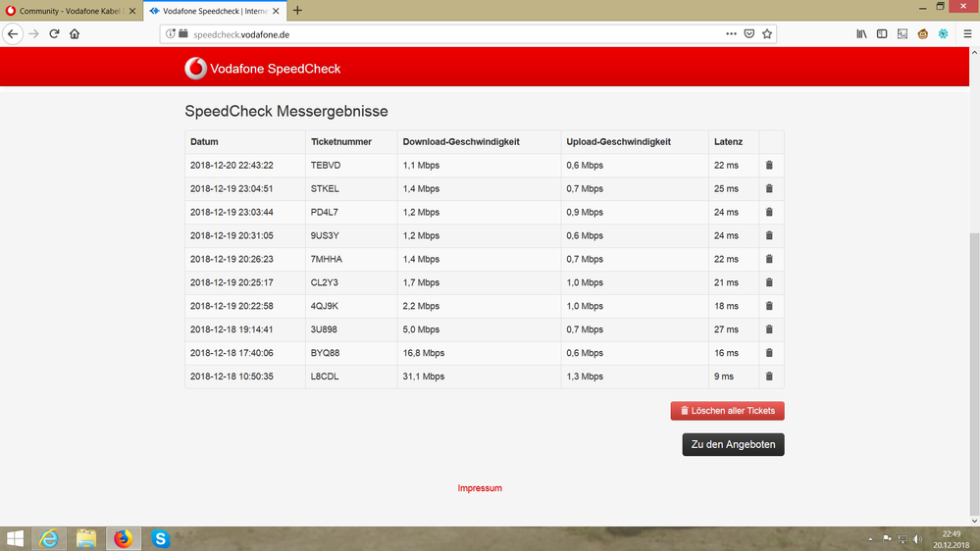Bookmark this page with star icon
Image resolution: width=980 pixels, height=551 pixels.
767,33
